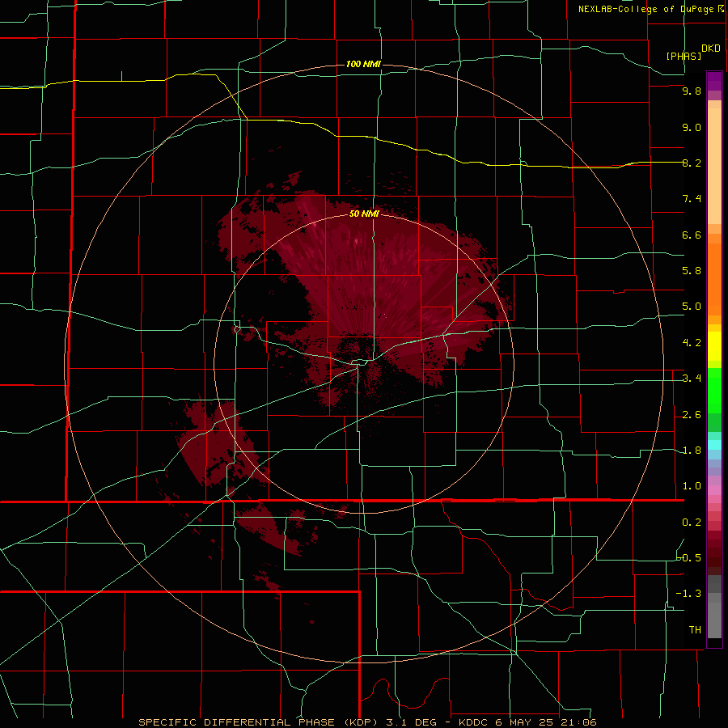The width and height of the screenshot is (728, 728).
Task: Click the [PHAS] label near the legend
Action: point(684,56)
